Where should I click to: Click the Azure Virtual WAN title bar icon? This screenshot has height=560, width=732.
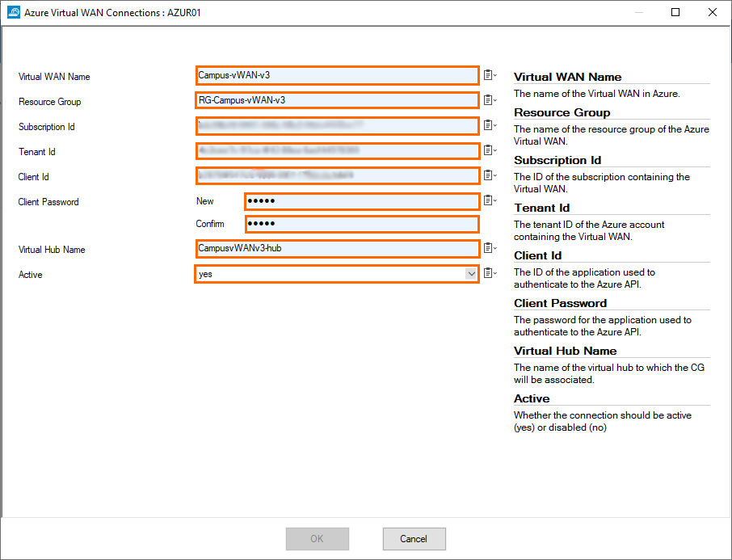14,12
